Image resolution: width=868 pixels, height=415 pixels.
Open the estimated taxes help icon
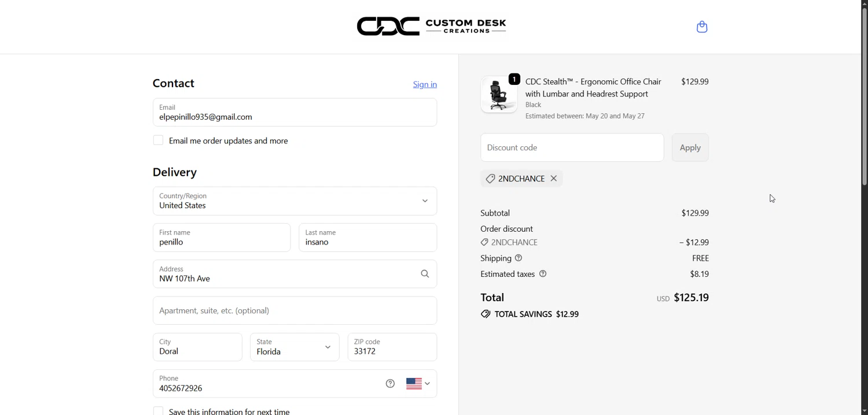click(543, 274)
